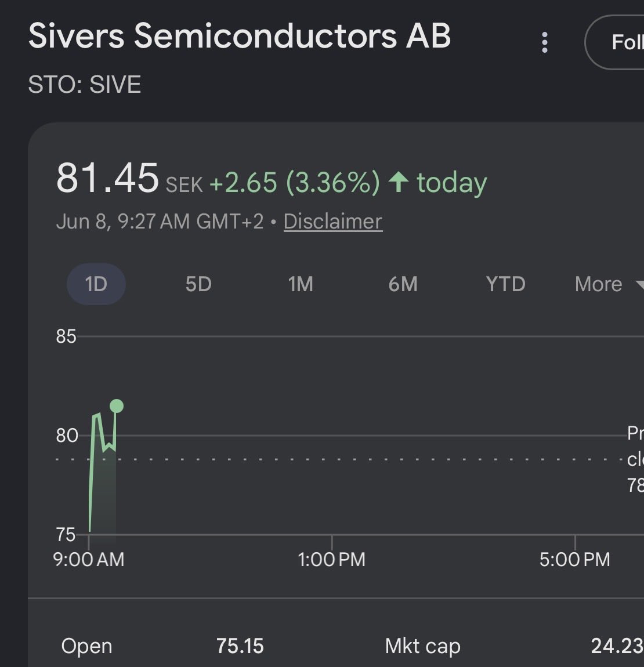Expand the More time ranges dropdown

pyautogui.click(x=609, y=284)
